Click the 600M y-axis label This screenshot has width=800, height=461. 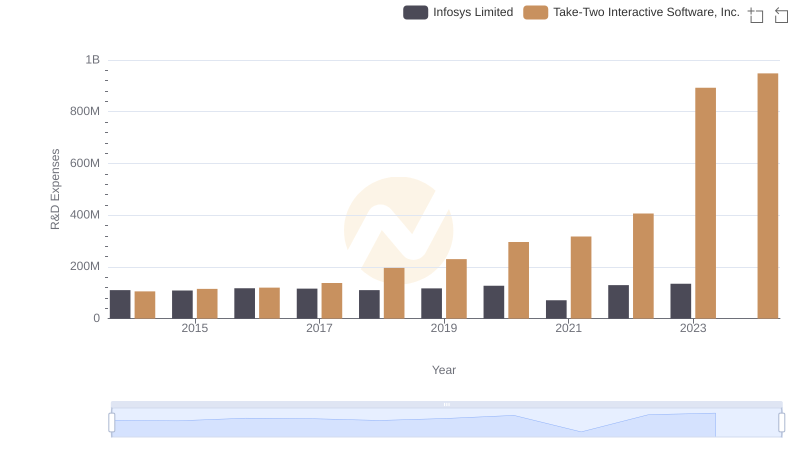85,163
